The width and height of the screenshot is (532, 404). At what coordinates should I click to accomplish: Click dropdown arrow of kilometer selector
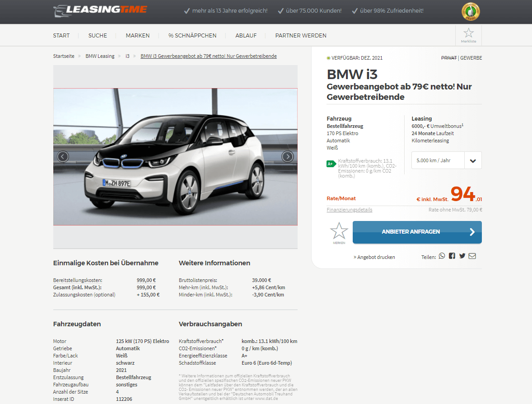pos(473,160)
